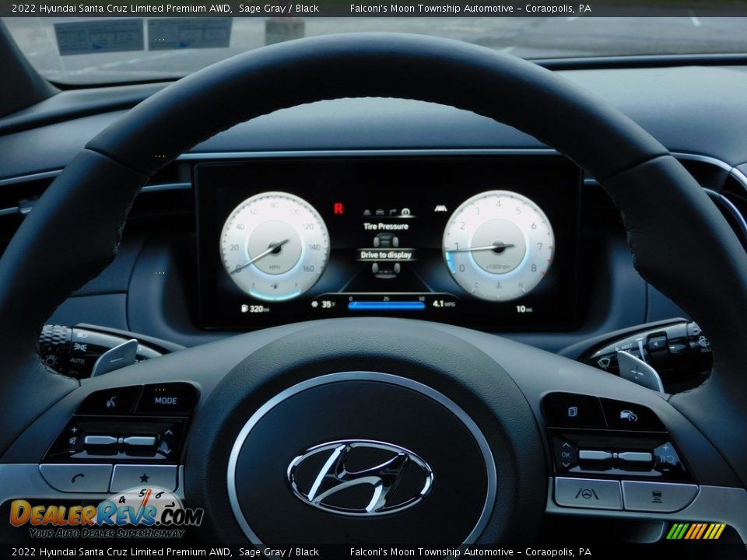Tap the 10 mi odometer reading
Image resolution: width=747 pixels, height=560 pixels.
pos(524,309)
